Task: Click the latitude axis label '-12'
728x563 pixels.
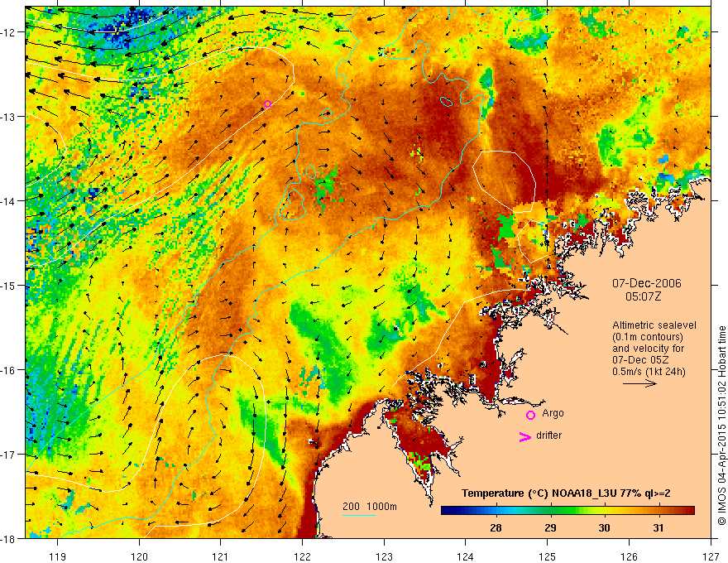Action: [x=8, y=32]
